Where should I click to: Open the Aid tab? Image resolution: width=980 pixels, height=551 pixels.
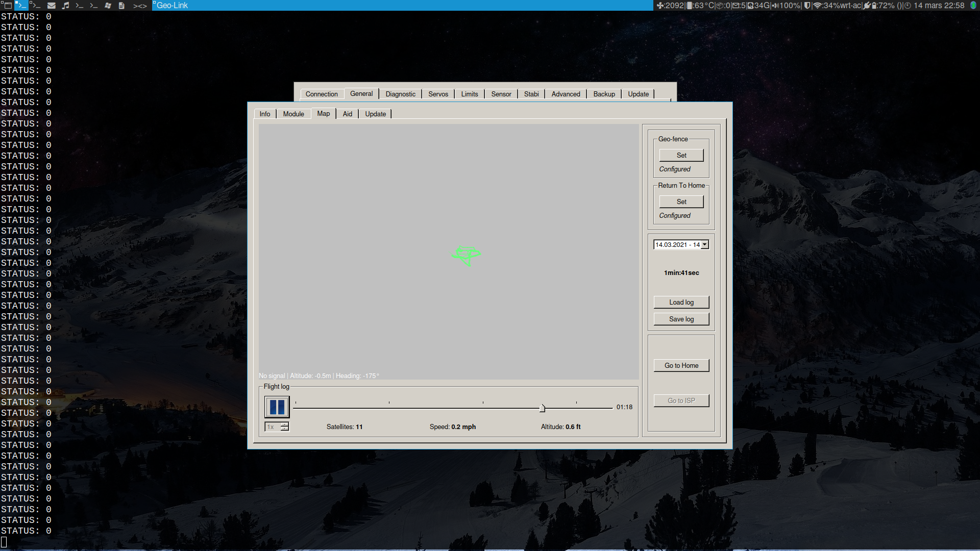[347, 114]
